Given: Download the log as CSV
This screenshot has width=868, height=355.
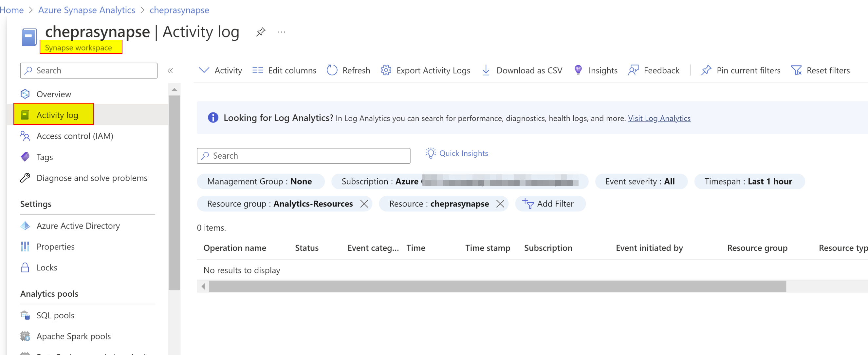Looking at the screenshot, I should click(x=522, y=70).
